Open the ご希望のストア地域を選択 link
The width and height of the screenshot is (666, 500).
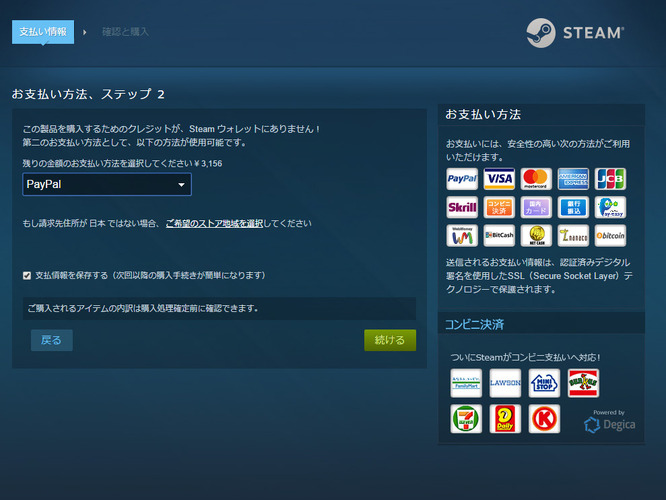pyautogui.click(x=214, y=223)
